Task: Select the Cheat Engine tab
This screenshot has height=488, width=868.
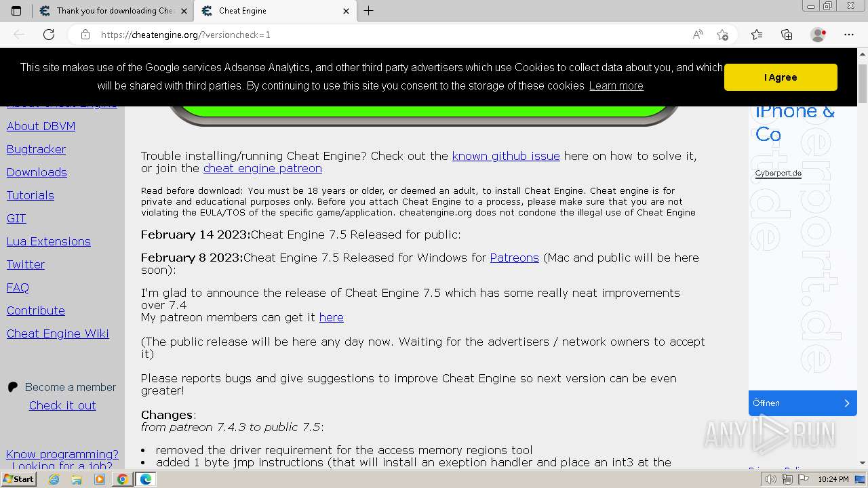Action: pos(275,11)
